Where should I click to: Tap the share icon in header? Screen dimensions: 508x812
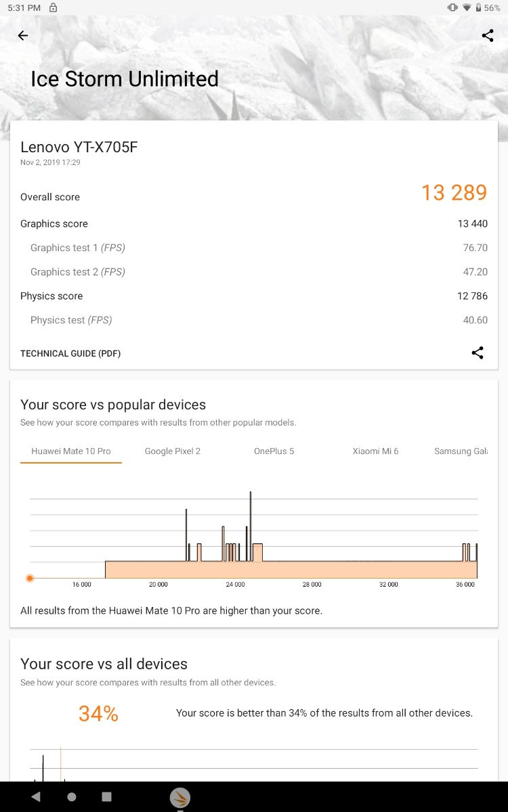[x=488, y=36]
